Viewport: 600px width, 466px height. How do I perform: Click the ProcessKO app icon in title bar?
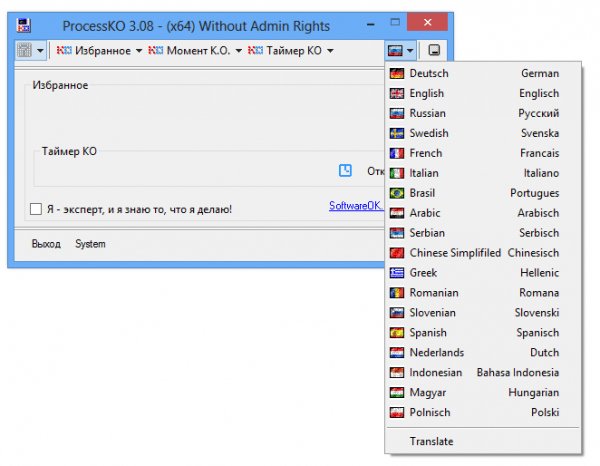24,26
